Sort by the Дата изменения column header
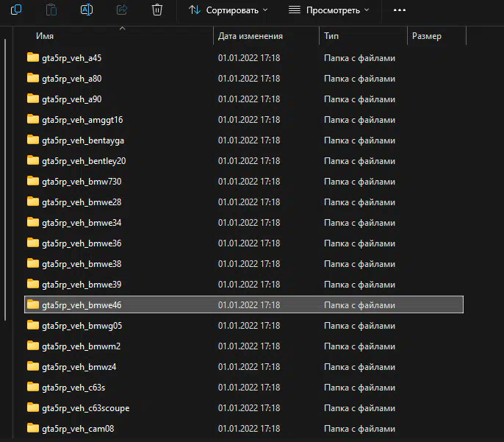 (250, 36)
